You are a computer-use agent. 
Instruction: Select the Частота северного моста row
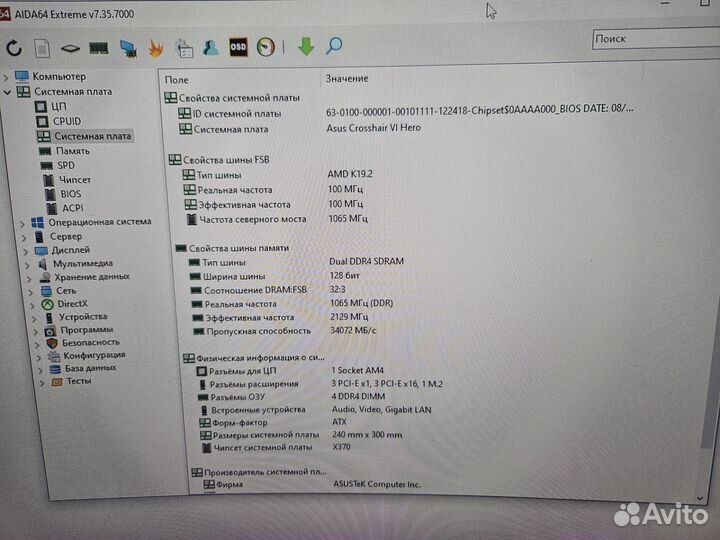[278, 219]
